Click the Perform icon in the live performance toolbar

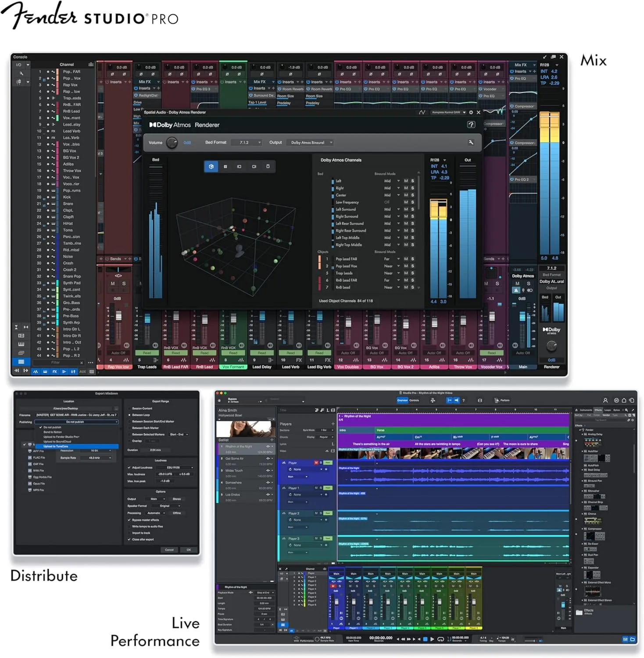(x=497, y=400)
